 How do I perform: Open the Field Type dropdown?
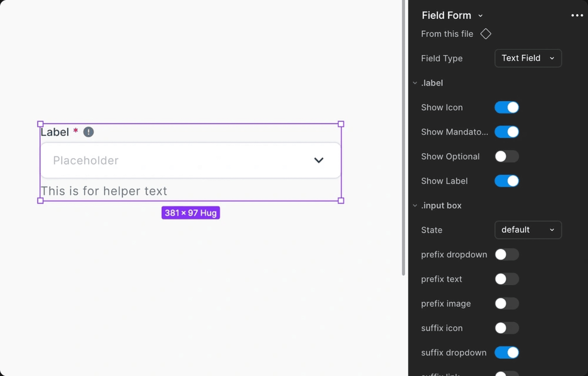(528, 58)
